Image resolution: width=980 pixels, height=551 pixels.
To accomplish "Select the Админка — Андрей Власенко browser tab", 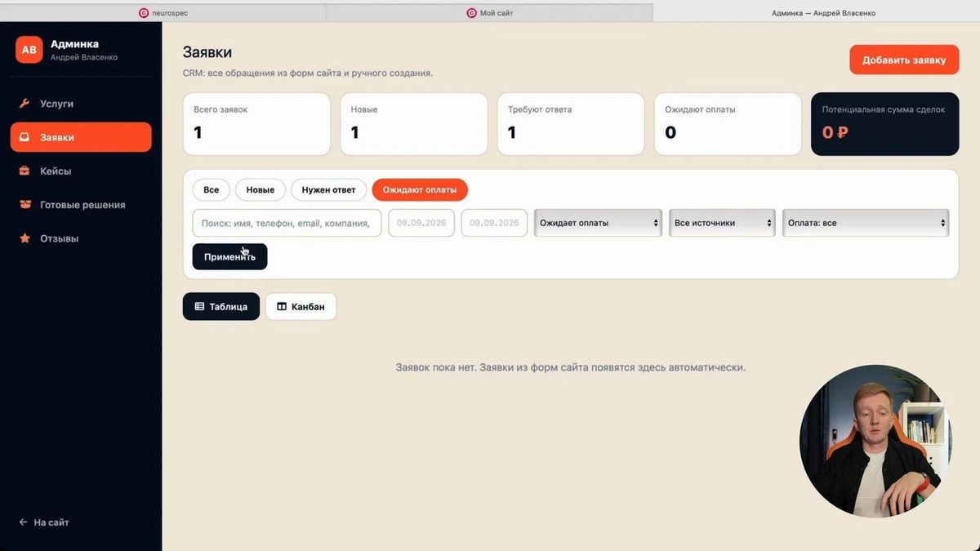I will tap(817, 13).
